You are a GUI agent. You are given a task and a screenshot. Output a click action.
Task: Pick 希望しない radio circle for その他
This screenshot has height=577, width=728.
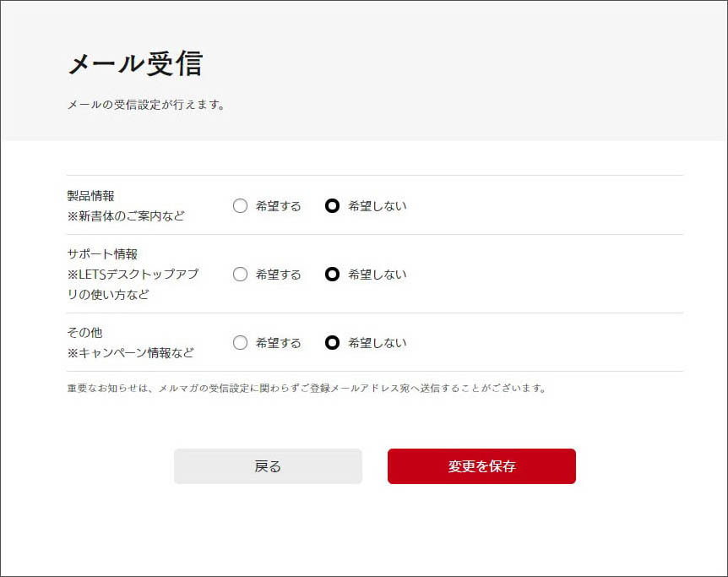click(333, 342)
